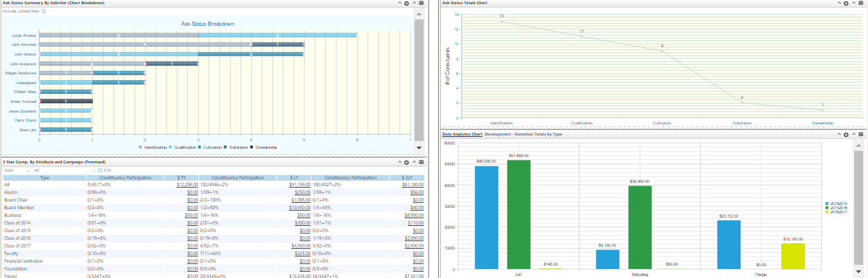Screen dimensions: 868x278
Task: Sort table by Type column header
Action: [45, 178]
